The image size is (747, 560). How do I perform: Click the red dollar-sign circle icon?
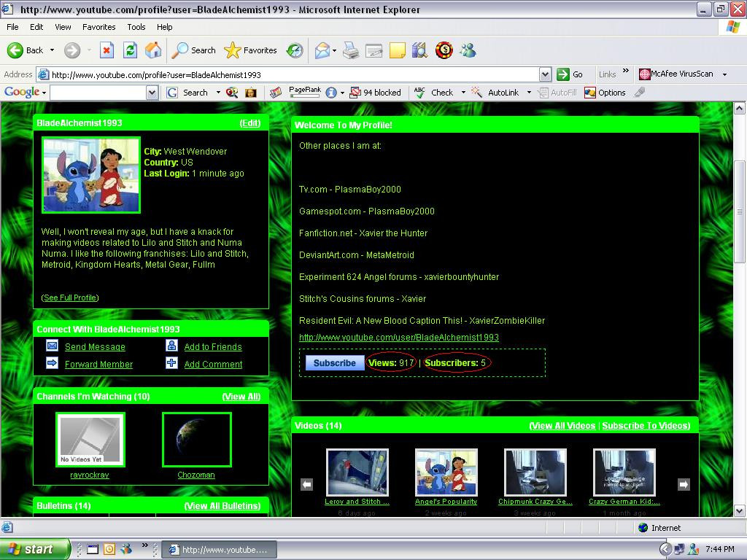click(444, 50)
